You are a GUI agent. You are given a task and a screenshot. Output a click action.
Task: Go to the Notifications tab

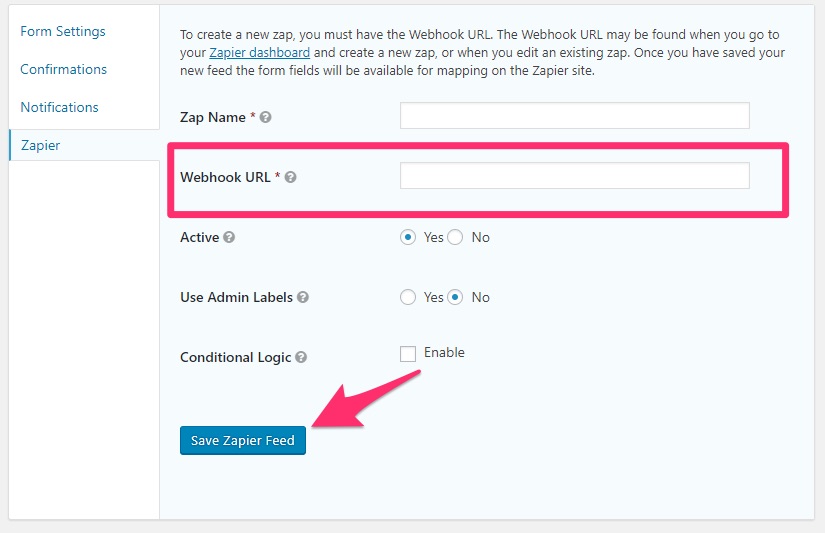coord(59,107)
